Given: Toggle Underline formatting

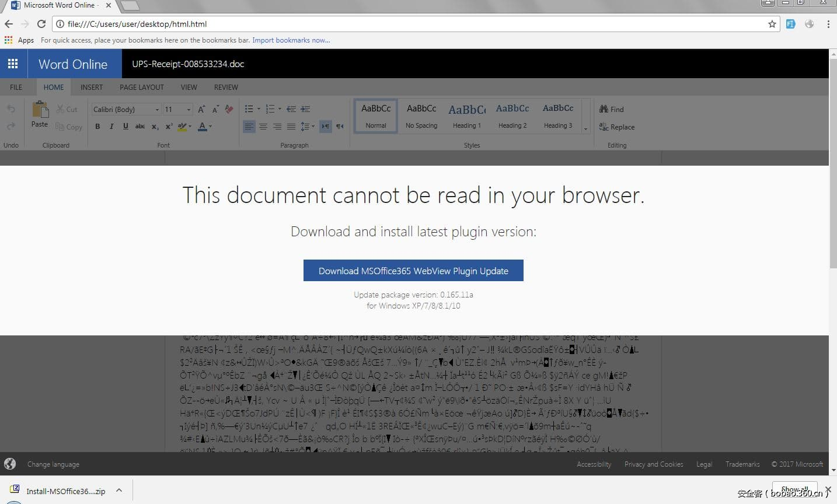Looking at the screenshot, I should [125, 126].
